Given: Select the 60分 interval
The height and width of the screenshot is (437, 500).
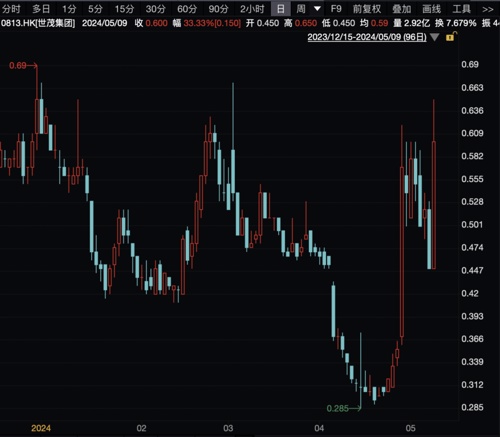Looking at the screenshot, I should [187, 9].
